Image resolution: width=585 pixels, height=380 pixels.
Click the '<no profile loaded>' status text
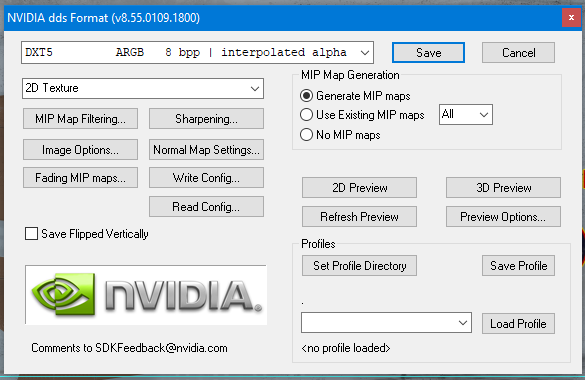tap(345, 348)
